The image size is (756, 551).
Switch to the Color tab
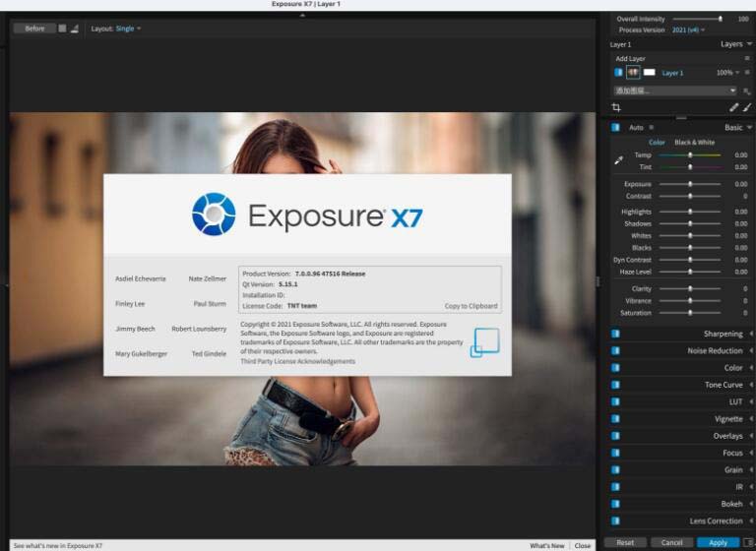coord(657,143)
